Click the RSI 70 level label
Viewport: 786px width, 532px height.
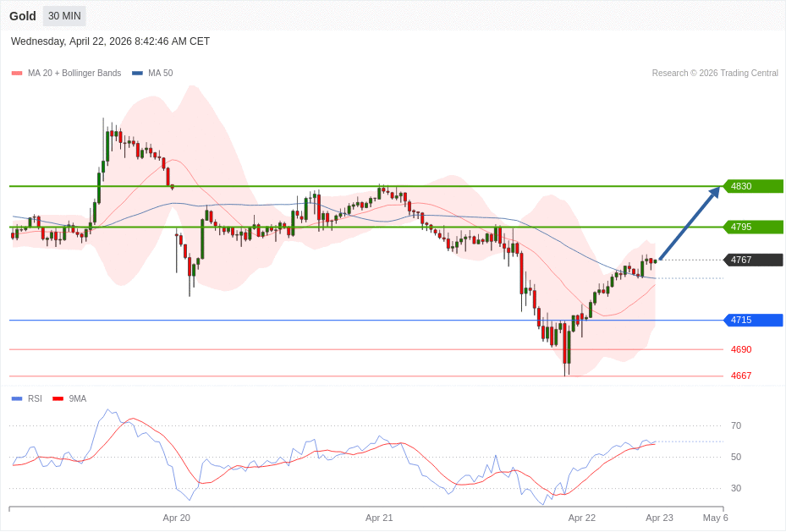pyautogui.click(x=736, y=425)
